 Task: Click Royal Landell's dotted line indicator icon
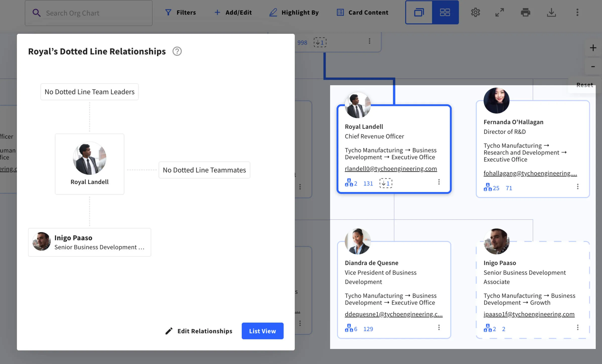386,183
